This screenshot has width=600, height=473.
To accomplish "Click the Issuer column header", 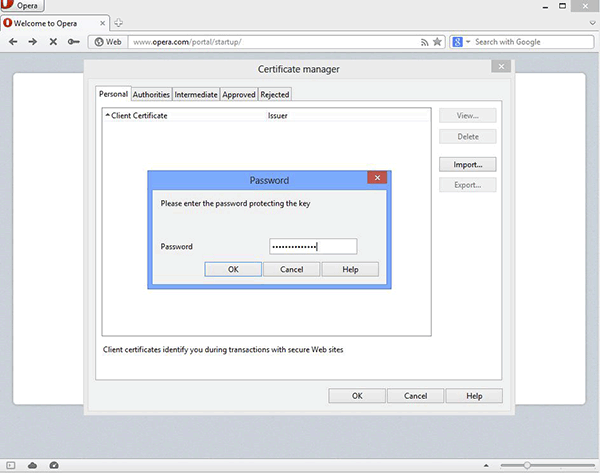I will point(348,116).
